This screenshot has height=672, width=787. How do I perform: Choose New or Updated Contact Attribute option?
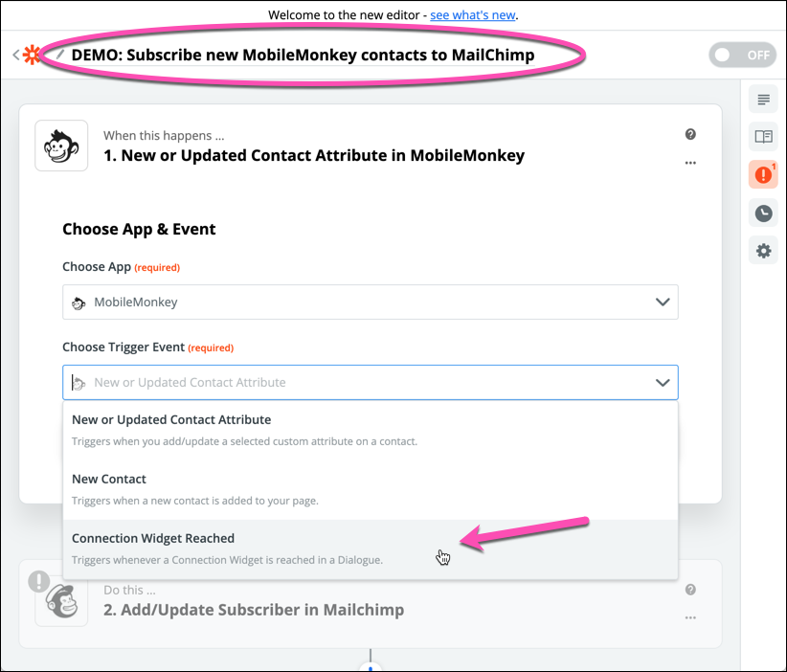point(370,431)
